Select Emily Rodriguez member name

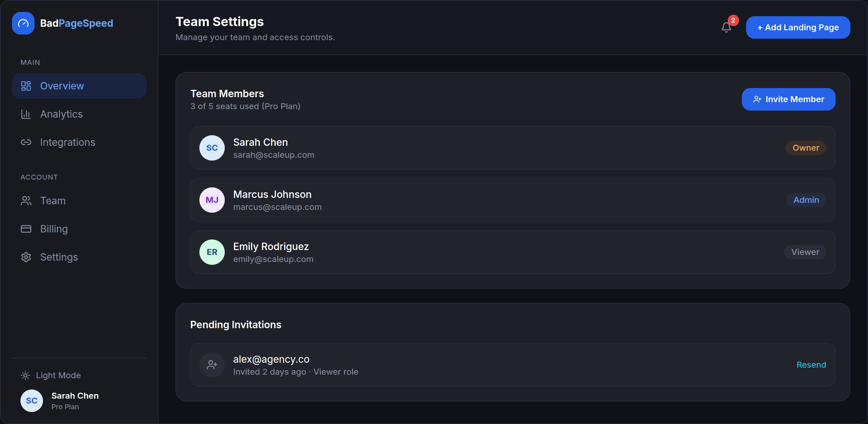click(271, 247)
